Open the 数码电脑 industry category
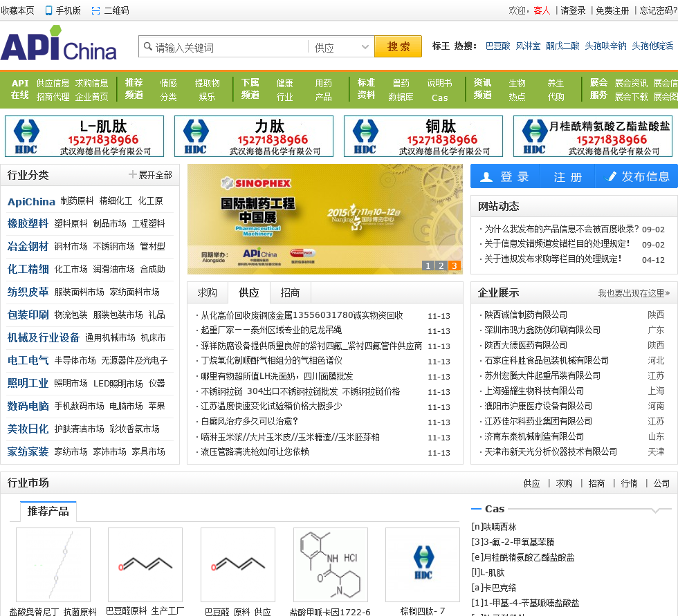Image resolution: width=678 pixels, height=616 pixels. coord(28,406)
